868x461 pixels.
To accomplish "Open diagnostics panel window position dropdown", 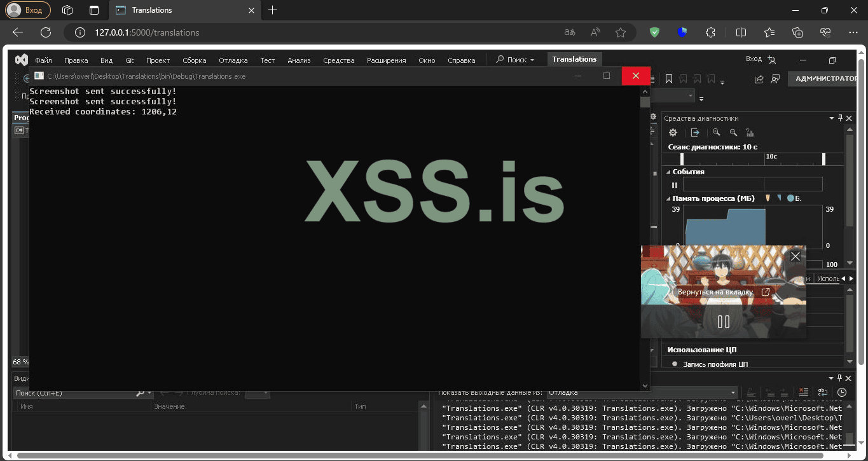I will pyautogui.click(x=832, y=118).
